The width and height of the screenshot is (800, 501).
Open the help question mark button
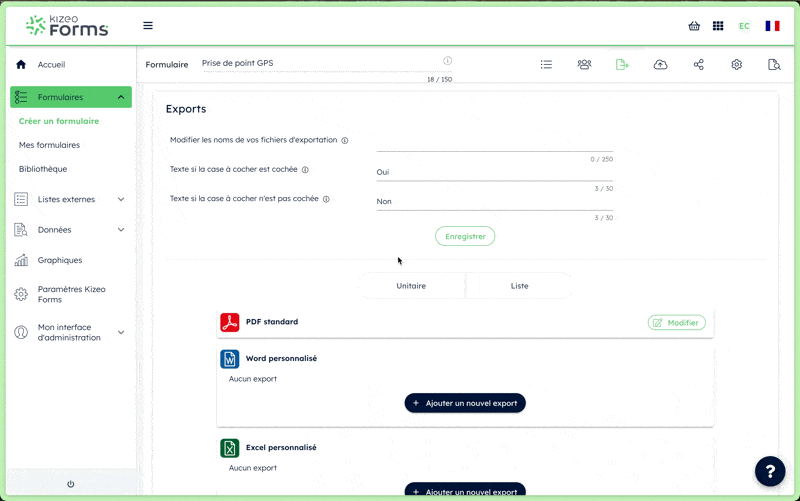pyautogui.click(x=770, y=471)
